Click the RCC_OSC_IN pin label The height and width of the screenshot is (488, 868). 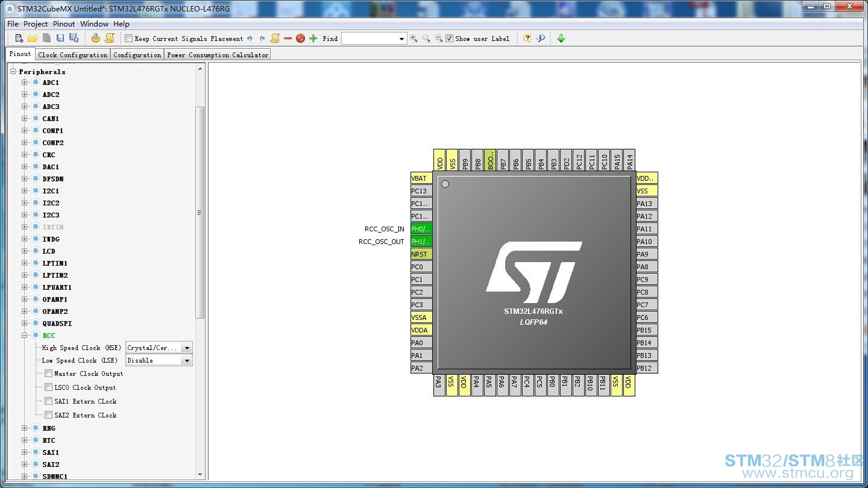(385, 229)
